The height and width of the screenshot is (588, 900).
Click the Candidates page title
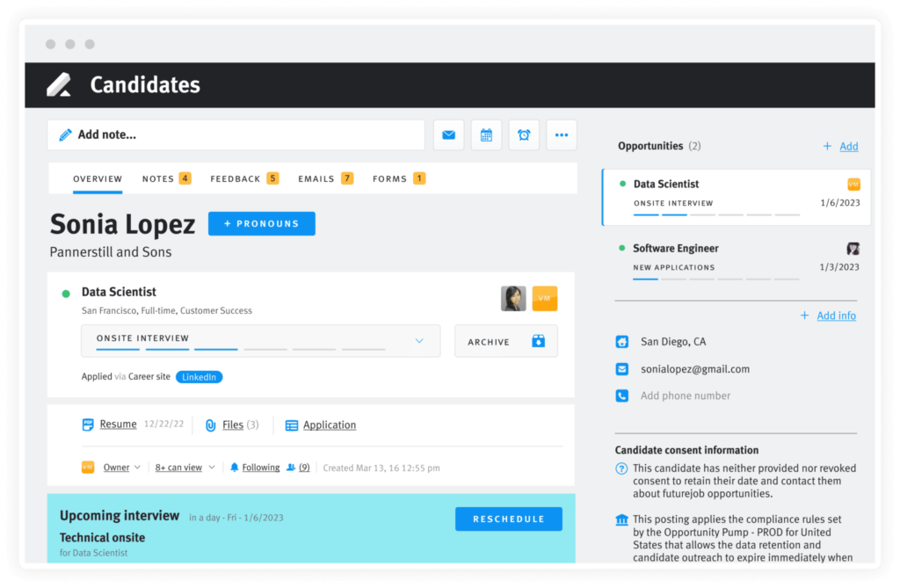145,84
